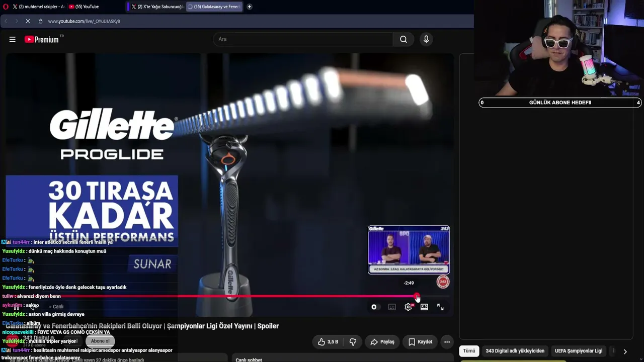This screenshot has height=362, width=644.
Task: Open more actions three-dot menu
Action: pos(447,342)
